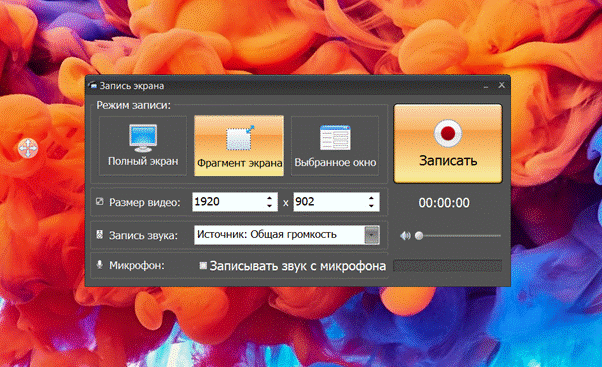Viewport: 602px width, 367px height.
Task: Enable Записывать звук с микрофона checkbox
Action: coord(203,266)
